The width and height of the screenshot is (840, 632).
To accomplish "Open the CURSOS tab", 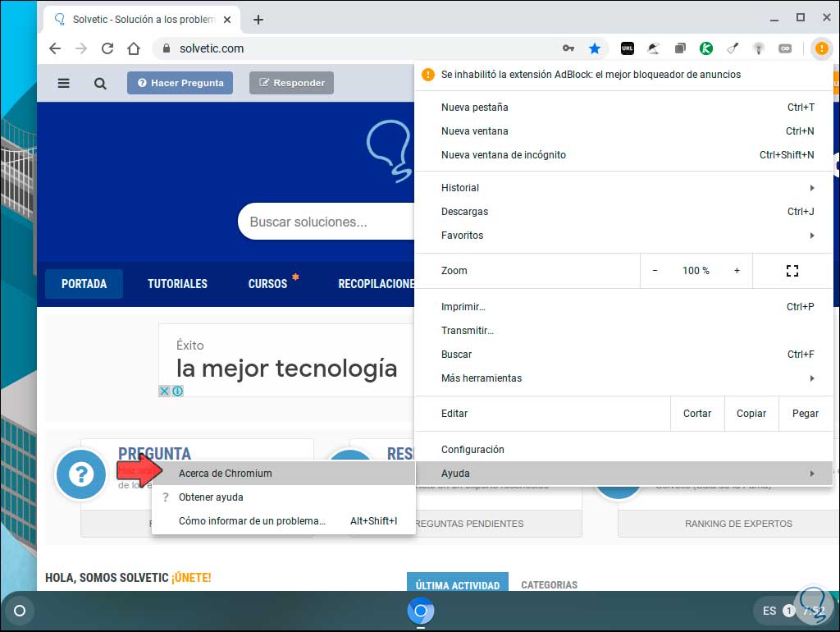I will (268, 283).
